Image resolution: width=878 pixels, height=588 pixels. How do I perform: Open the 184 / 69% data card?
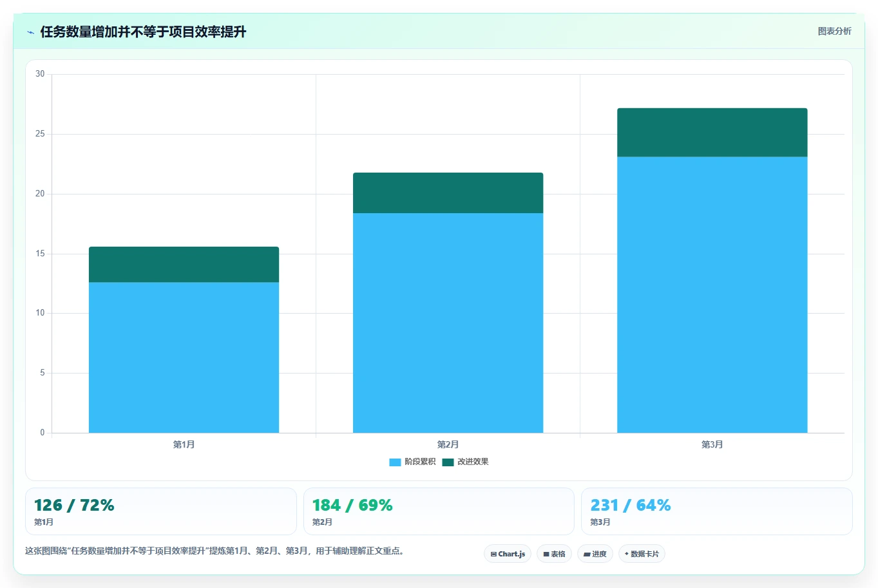[x=439, y=511]
